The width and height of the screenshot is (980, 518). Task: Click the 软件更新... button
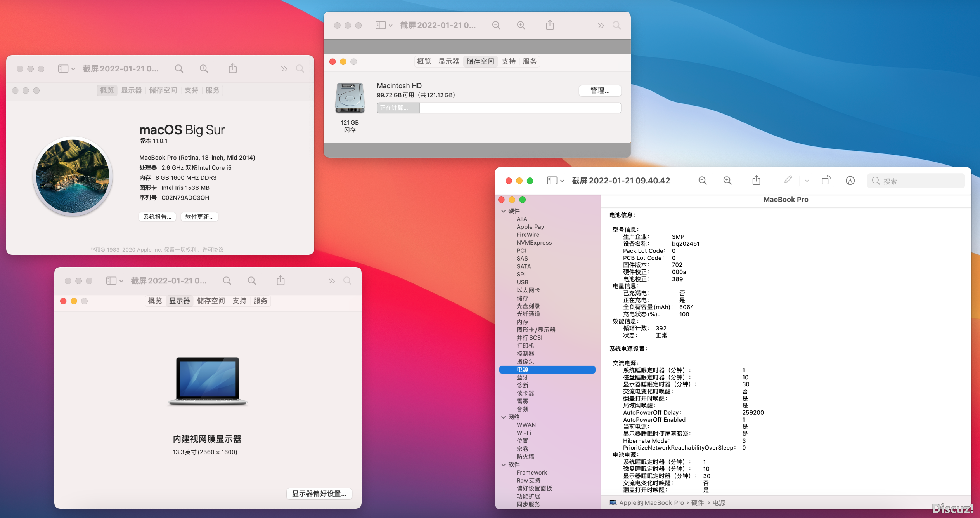199,217
